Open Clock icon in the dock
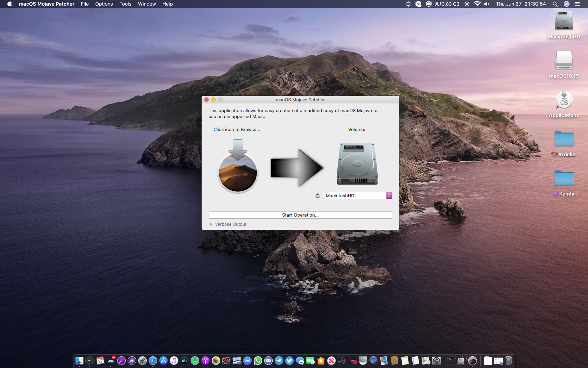Image resolution: width=588 pixels, height=368 pixels. pos(90,360)
